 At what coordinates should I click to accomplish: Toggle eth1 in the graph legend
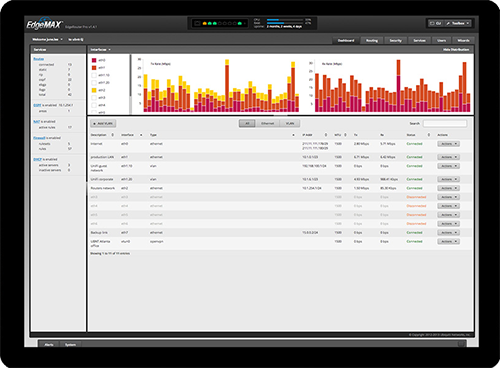pos(94,68)
